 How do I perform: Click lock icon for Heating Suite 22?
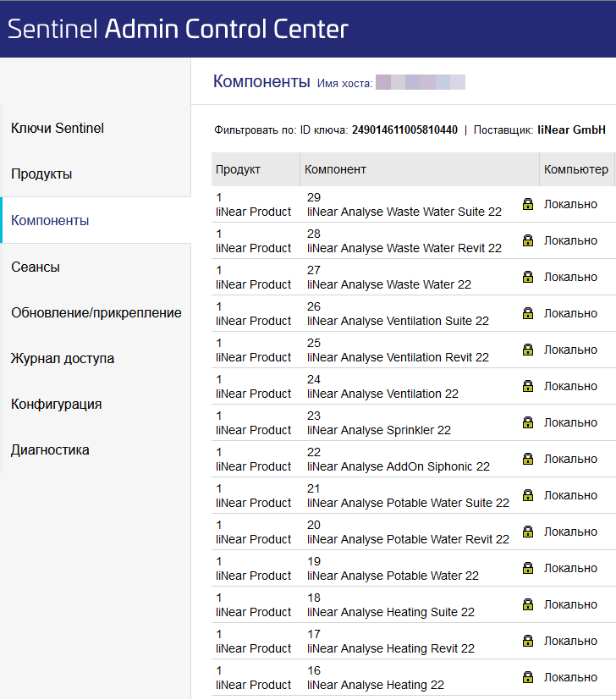[x=528, y=604]
